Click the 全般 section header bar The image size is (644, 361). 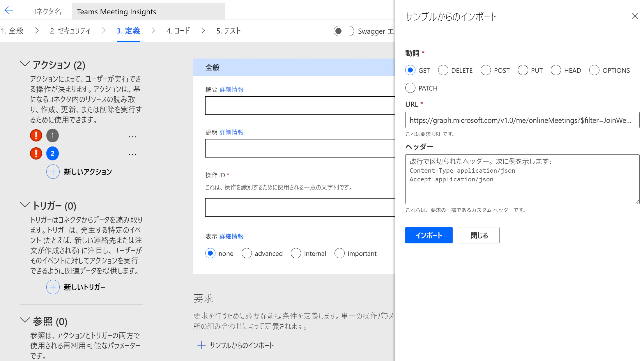coord(294,67)
